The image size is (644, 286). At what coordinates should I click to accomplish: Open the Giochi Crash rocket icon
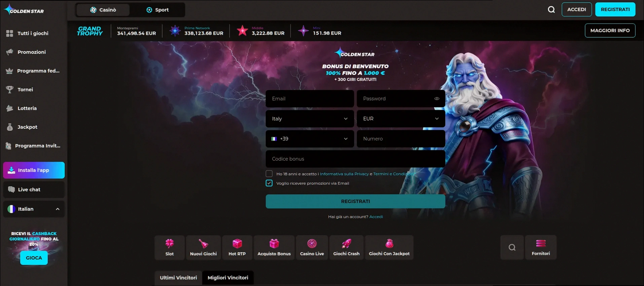click(x=346, y=244)
